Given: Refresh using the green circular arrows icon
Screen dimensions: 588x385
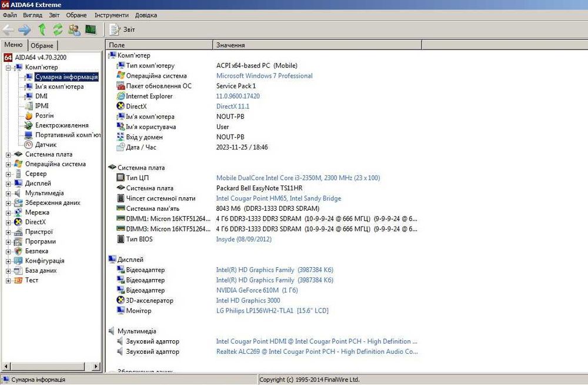Looking at the screenshot, I should click(58, 29).
